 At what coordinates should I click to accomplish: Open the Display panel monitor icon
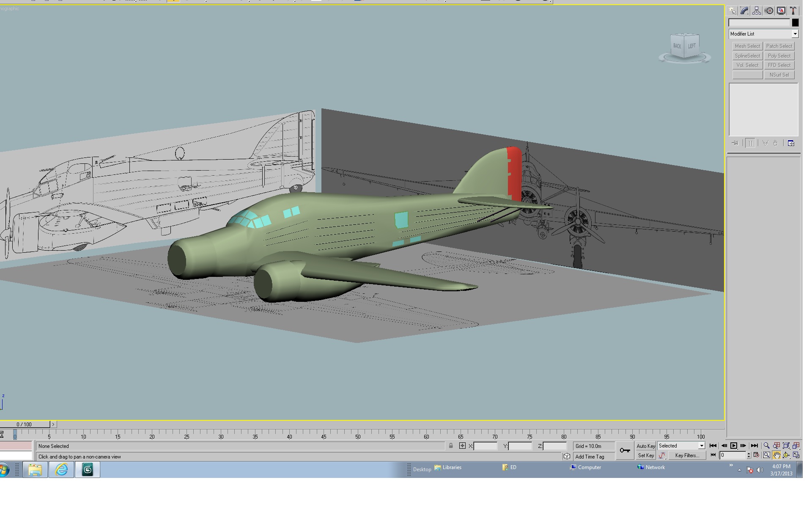pos(782,11)
